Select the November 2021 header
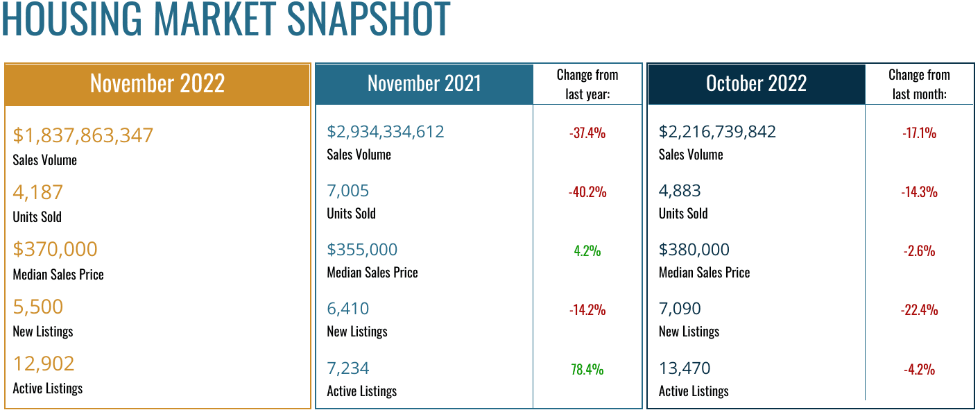The height and width of the screenshot is (410, 980). click(x=424, y=84)
